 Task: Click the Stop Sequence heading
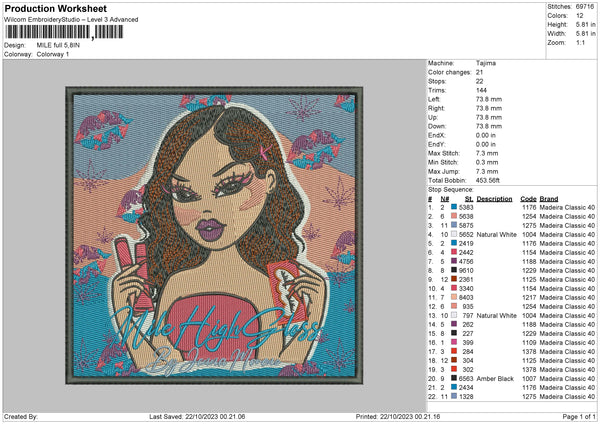450,190
